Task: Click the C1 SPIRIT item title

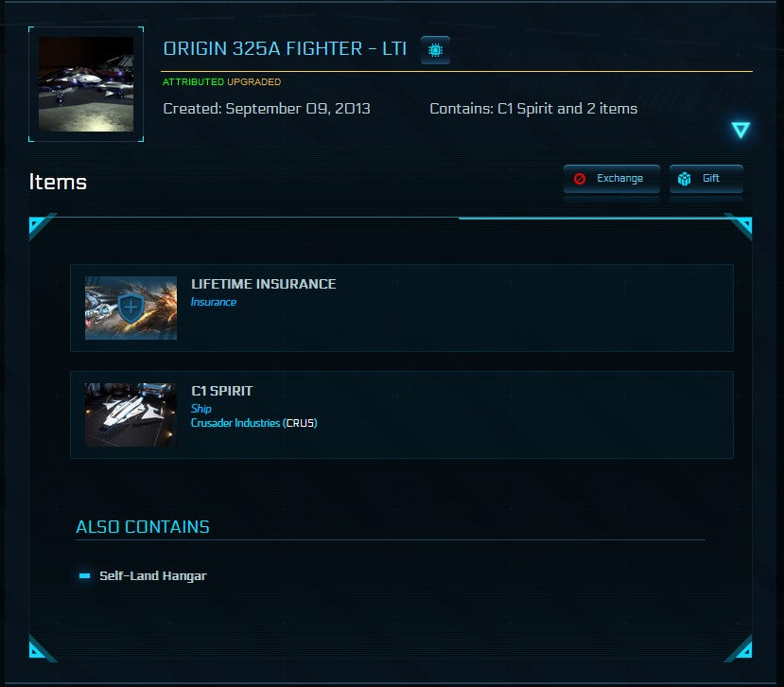Action: click(221, 391)
